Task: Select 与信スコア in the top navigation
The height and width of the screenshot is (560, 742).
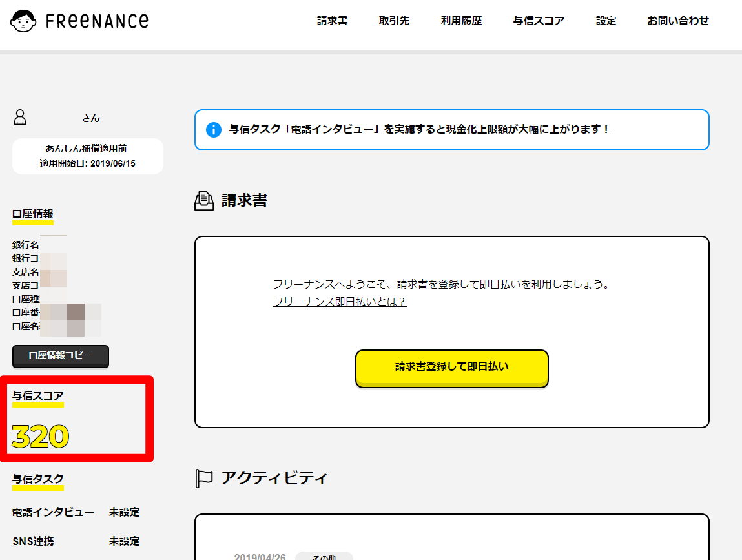Action: 539,21
